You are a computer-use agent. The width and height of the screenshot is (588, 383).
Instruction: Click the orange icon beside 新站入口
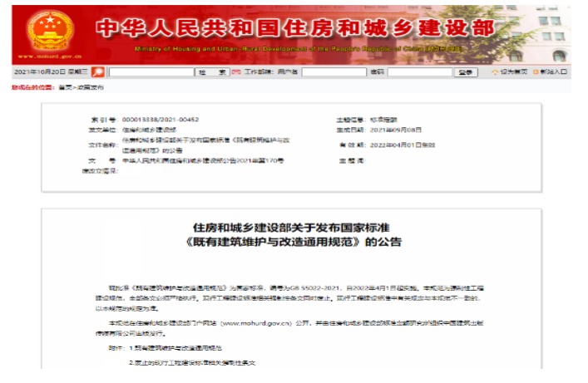pyautogui.click(x=536, y=71)
